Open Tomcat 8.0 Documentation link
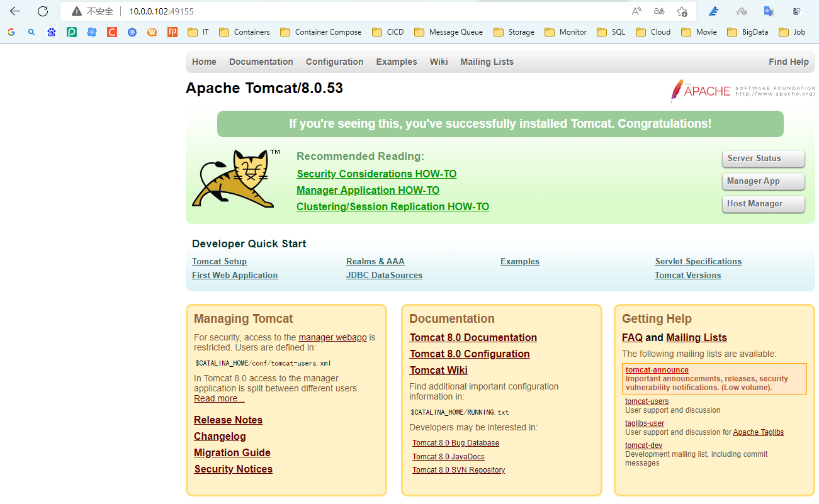 coord(473,337)
